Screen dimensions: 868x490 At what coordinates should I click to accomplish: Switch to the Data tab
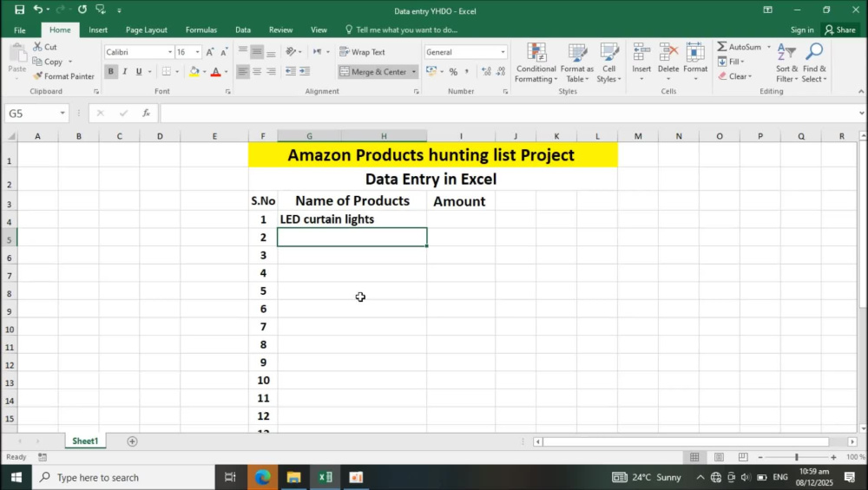click(x=242, y=29)
